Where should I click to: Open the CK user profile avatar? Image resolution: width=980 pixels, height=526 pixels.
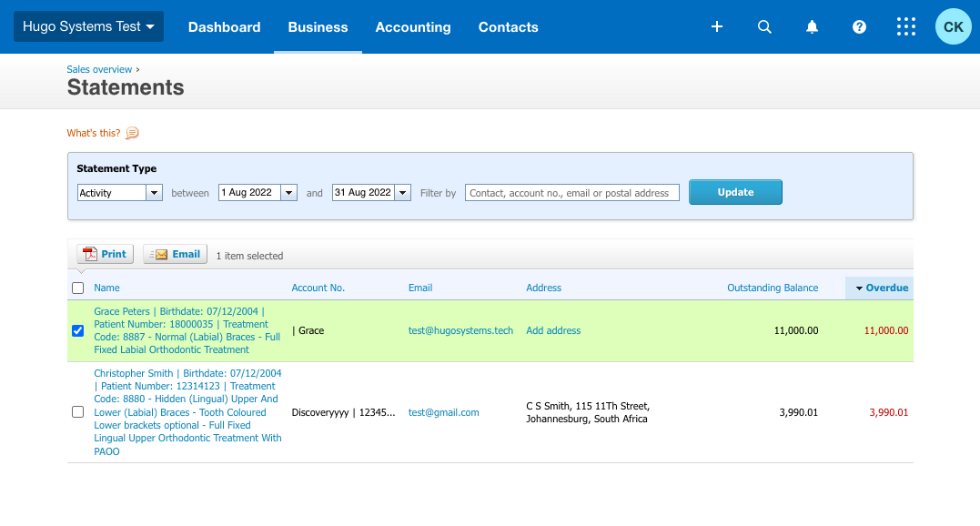tap(953, 27)
